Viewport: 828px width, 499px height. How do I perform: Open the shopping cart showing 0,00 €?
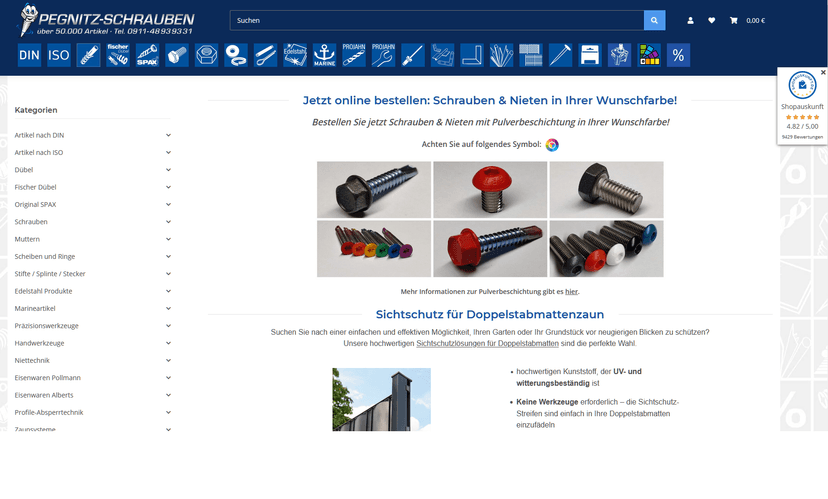point(747,21)
